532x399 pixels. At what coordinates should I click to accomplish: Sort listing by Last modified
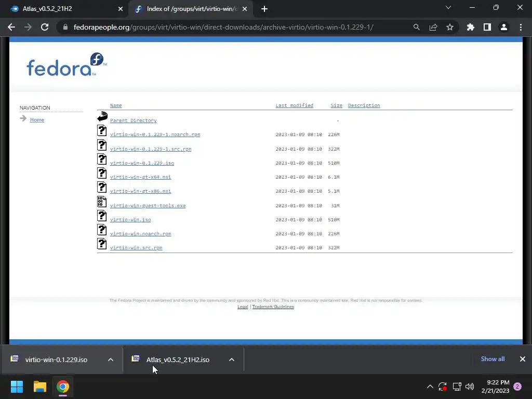(294, 105)
